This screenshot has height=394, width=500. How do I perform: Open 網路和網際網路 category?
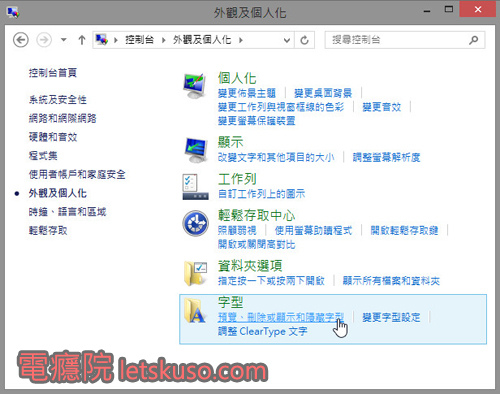coord(62,118)
